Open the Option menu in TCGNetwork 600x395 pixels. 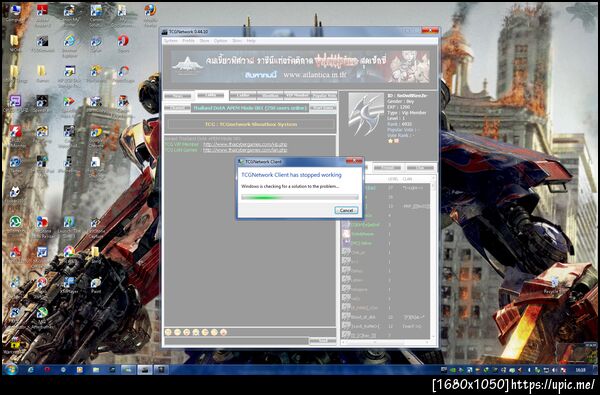pos(221,41)
